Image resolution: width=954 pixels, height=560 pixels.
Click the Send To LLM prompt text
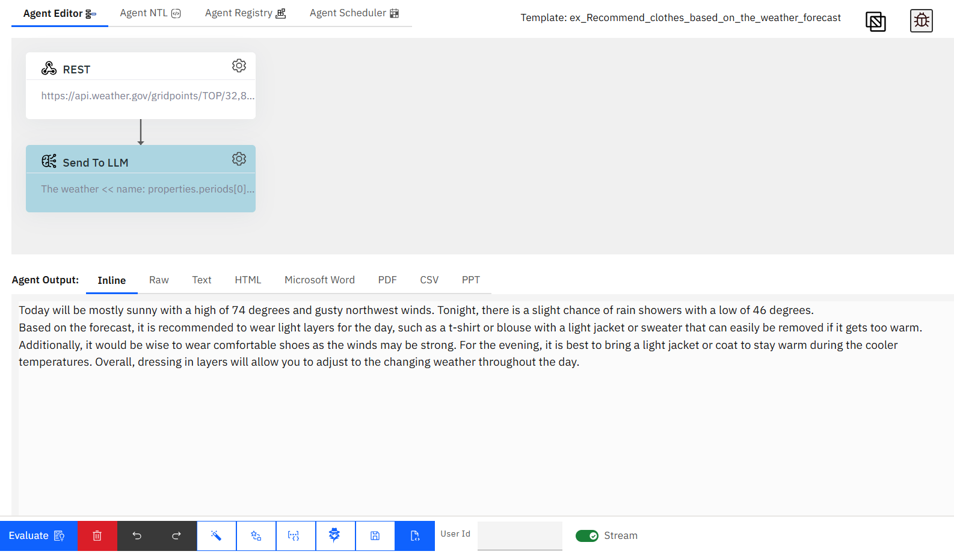tap(148, 189)
